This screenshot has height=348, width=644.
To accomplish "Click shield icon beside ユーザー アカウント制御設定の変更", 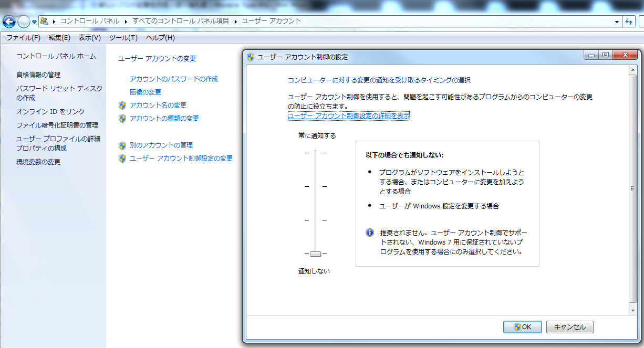I will 122,159.
